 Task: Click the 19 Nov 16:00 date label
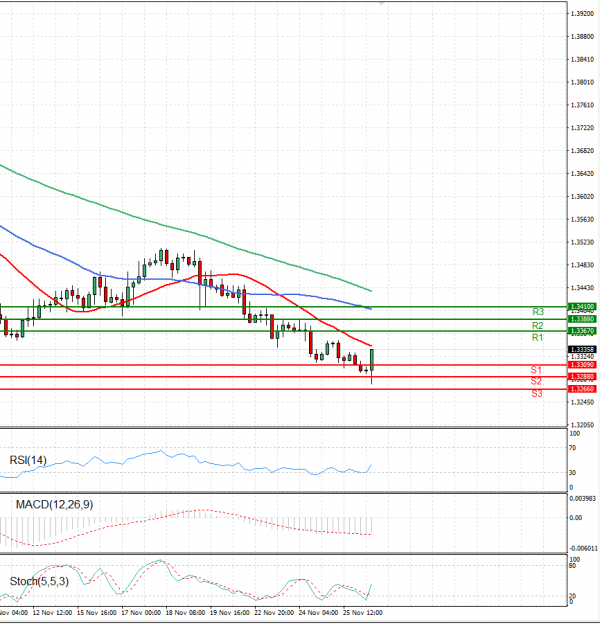[230, 613]
